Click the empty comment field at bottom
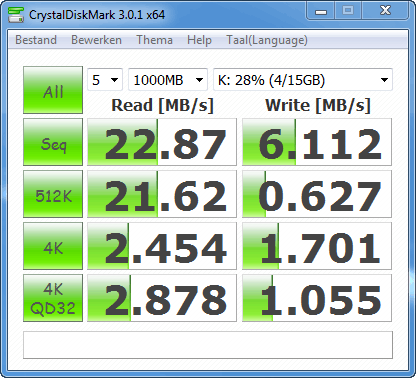This screenshot has width=416, height=378. pyautogui.click(x=208, y=345)
